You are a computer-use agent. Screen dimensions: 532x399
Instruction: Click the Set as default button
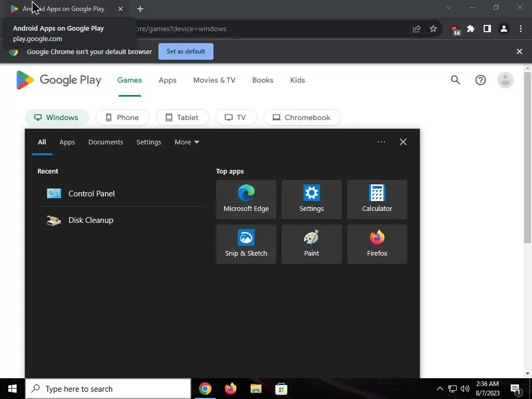pos(186,51)
